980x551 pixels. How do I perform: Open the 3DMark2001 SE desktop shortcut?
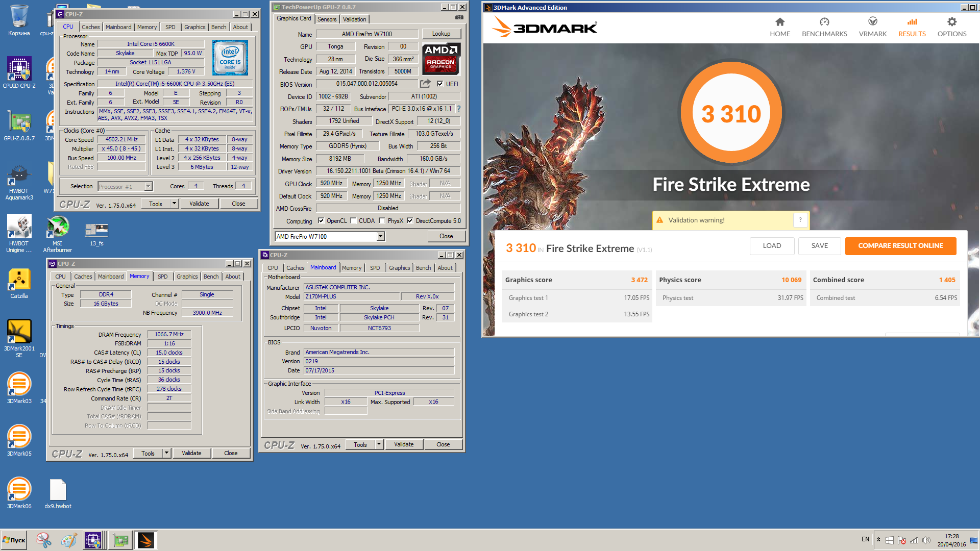[x=19, y=338]
